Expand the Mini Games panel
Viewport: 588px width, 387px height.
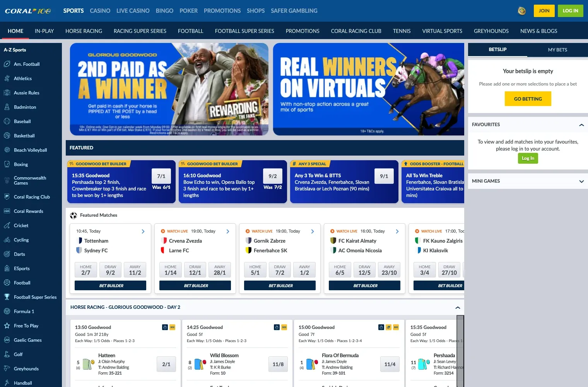tap(581, 181)
